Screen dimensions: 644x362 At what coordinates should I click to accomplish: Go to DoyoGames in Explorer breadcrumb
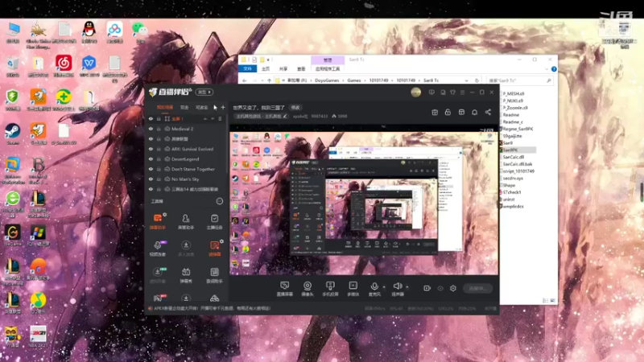click(x=327, y=80)
